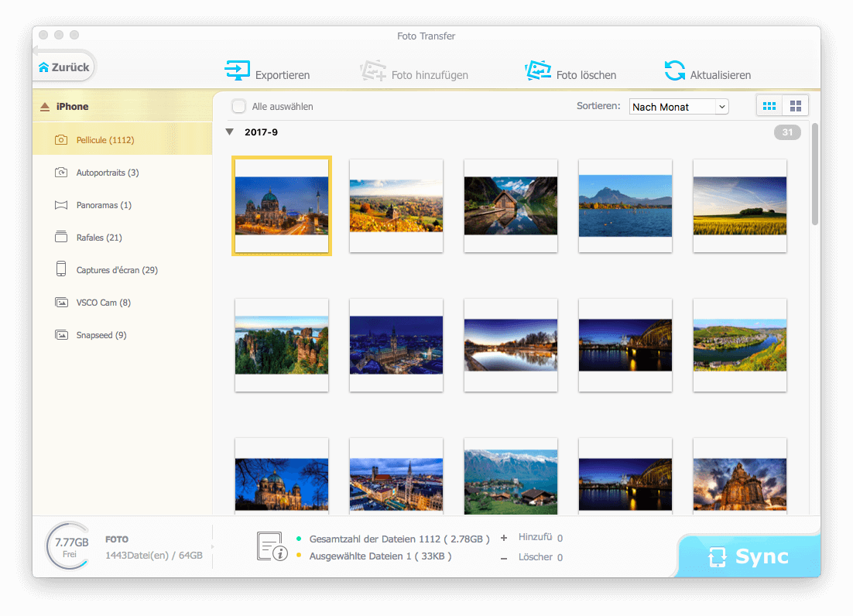Go back with the Zurück button
Viewport: 853px width, 616px height.
[63, 67]
